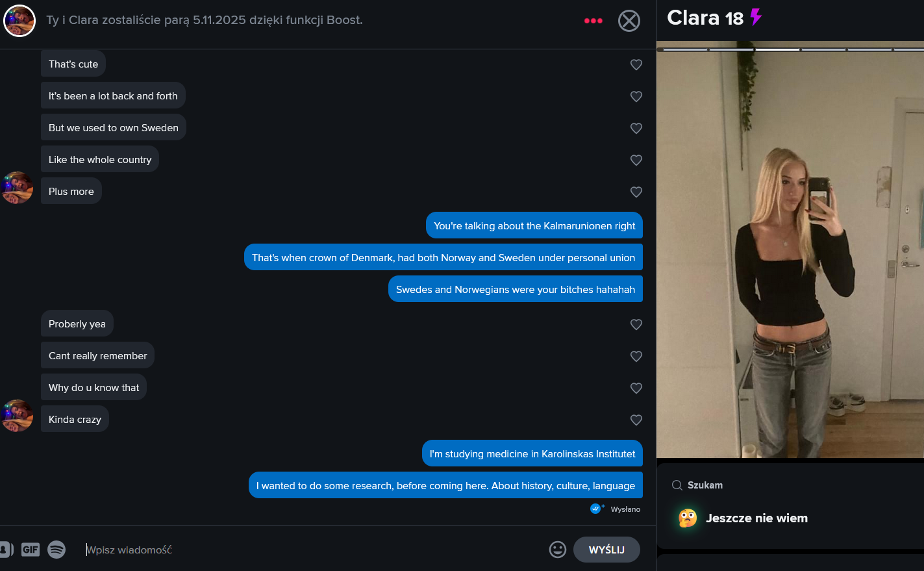The height and width of the screenshot is (571, 924).
Task: Click Clara's mirror selfie profile photo
Action: click(790, 253)
